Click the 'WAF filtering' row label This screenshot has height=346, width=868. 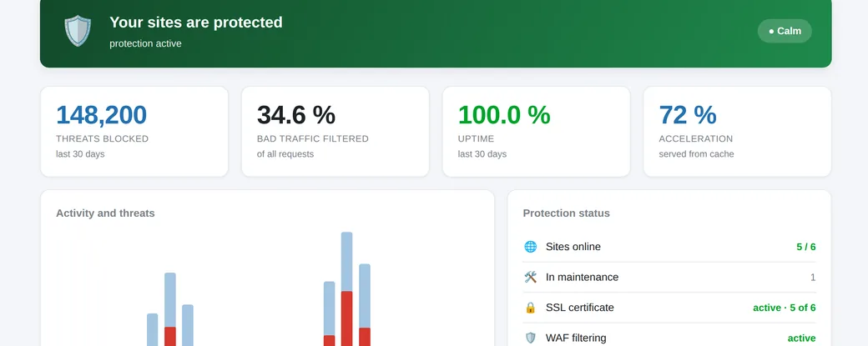(x=576, y=338)
